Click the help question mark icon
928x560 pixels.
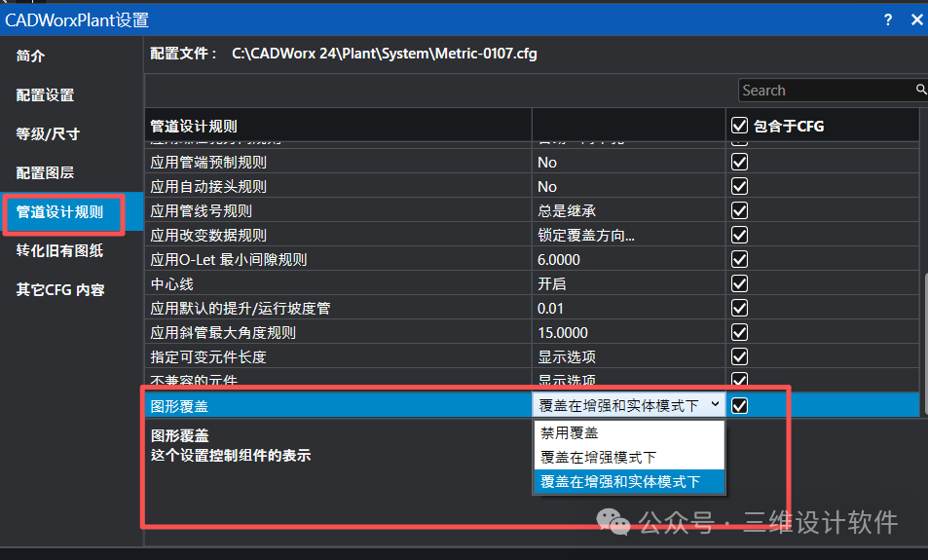[888, 20]
